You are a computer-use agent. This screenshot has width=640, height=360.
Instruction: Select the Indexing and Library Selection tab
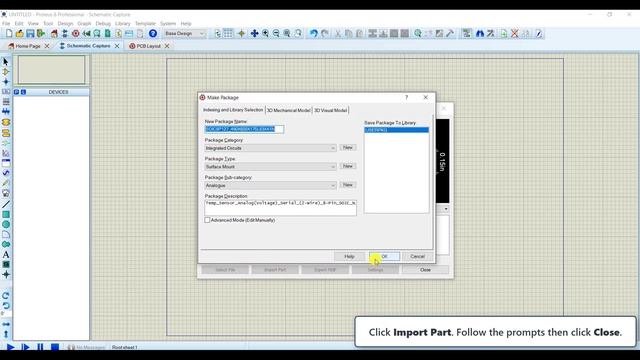pos(233,110)
